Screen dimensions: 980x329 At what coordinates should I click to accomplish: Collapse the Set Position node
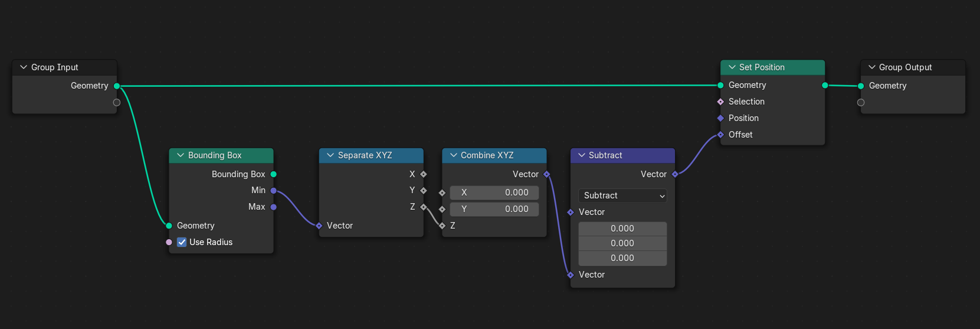click(732, 67)
